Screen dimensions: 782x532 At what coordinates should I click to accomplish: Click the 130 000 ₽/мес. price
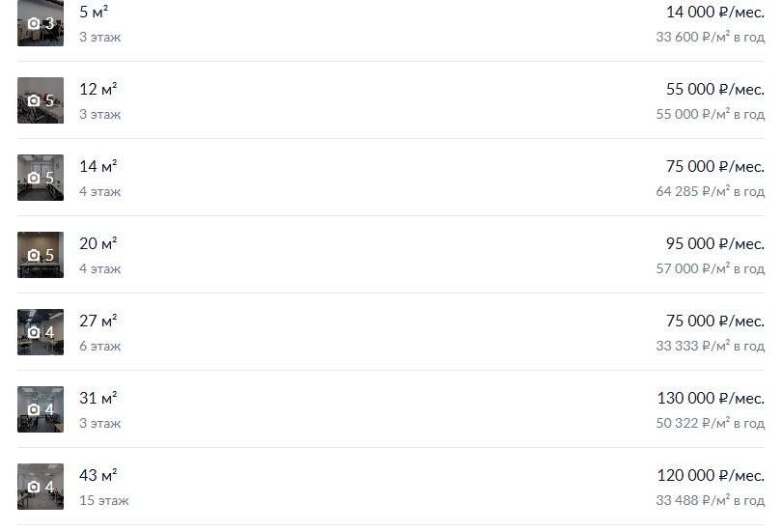coord(710,399)
